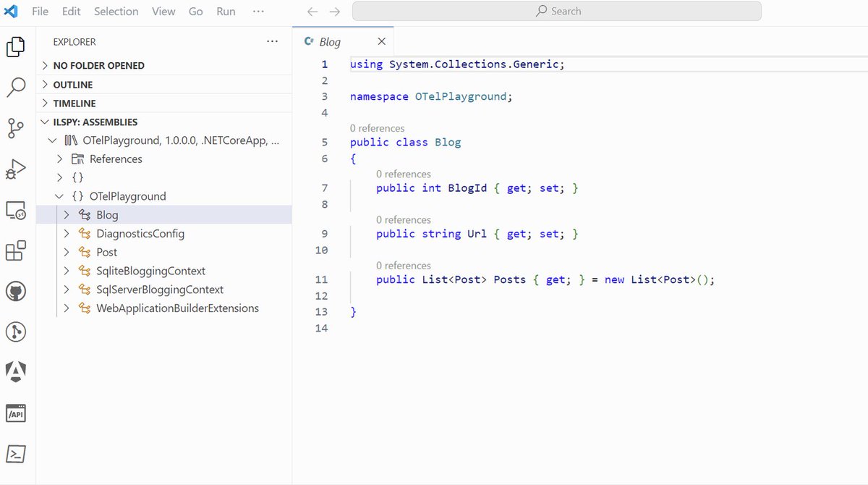Screen dimensions: 868x485
Task: Expand the DiagnosticsConfig node chevron
Action: point(66,234)
